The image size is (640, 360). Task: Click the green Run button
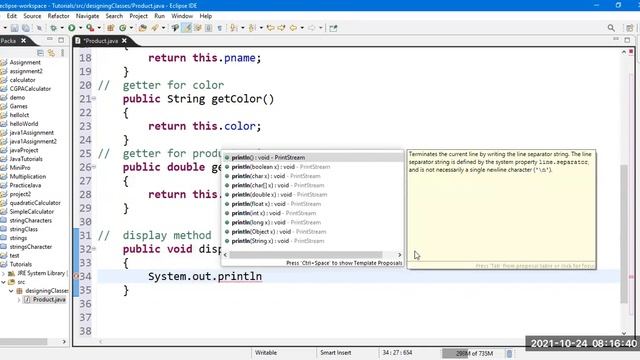pos(72,28)
